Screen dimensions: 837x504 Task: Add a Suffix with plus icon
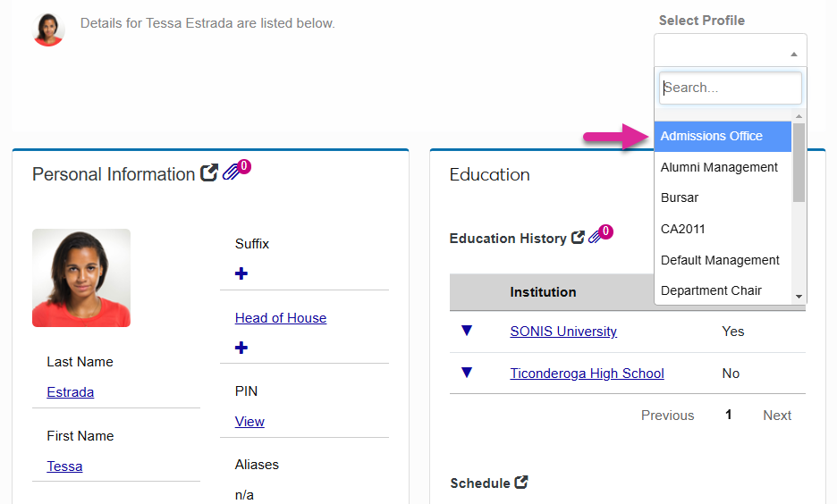[241, 273]
